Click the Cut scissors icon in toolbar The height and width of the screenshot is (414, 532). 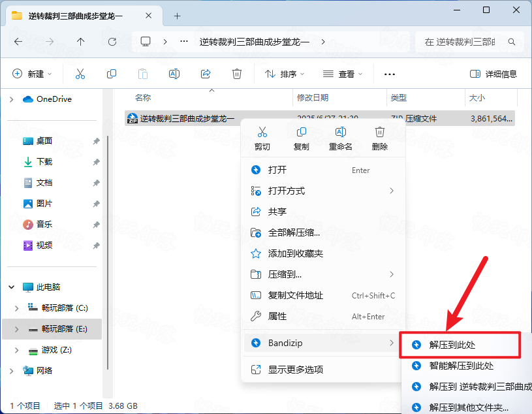(80, 74)
